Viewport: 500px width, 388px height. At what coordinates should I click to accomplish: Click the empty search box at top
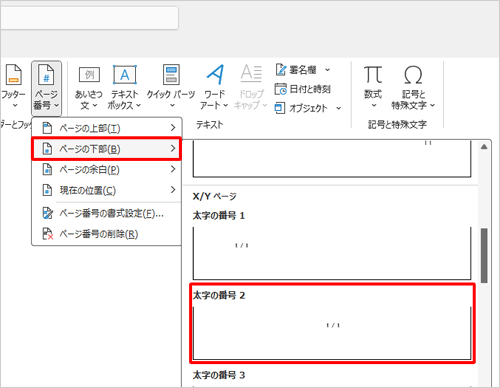(89, 17)
